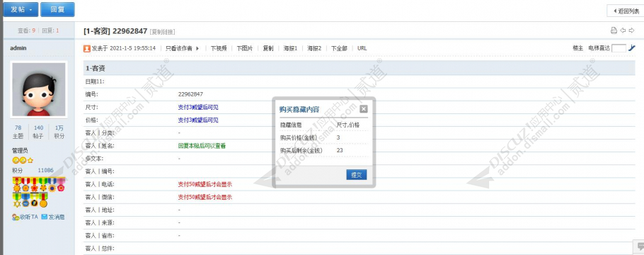Click the pink ribbon medal
Image resolution: width=644 pixels, height=255 pixels.
tap(61, 184)
